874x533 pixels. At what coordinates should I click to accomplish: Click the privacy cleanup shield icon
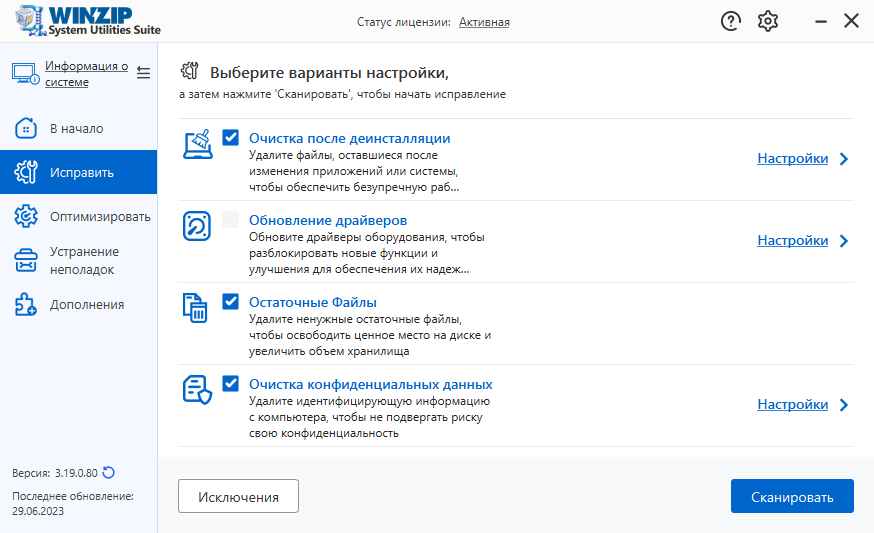197,390
